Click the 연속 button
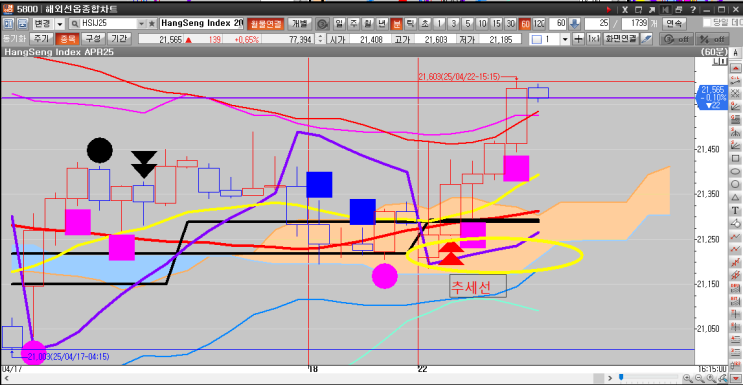743x385 pixels. [x=673, y=23]
